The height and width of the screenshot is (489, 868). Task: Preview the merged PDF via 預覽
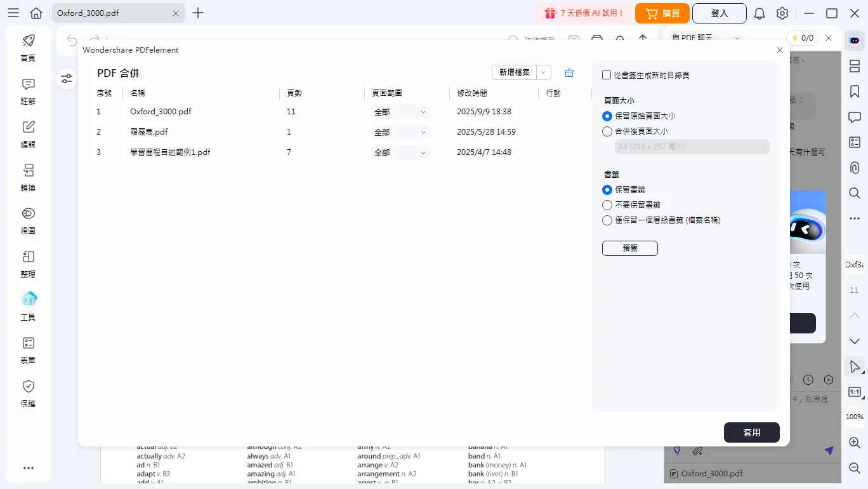629,248
